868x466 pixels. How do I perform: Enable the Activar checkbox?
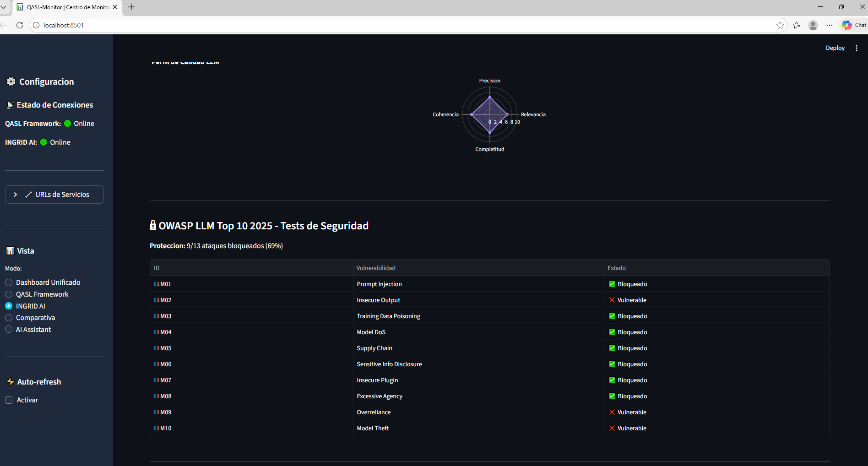[x=9, y=400]
